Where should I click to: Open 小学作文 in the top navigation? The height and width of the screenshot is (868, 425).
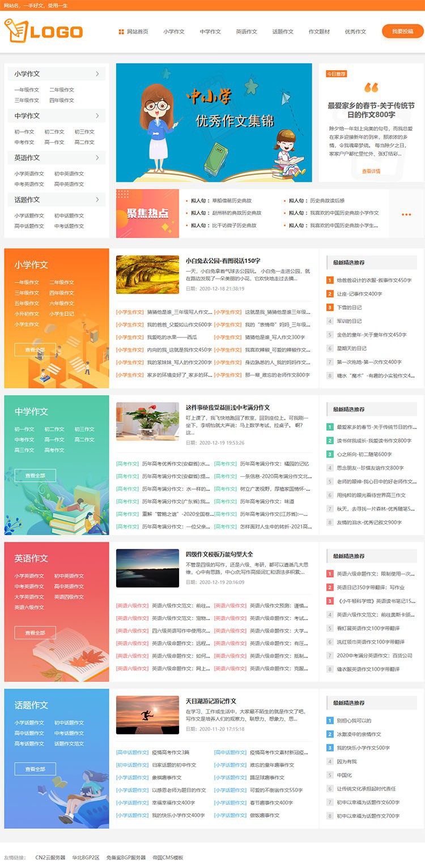click(x=174, y=32)
